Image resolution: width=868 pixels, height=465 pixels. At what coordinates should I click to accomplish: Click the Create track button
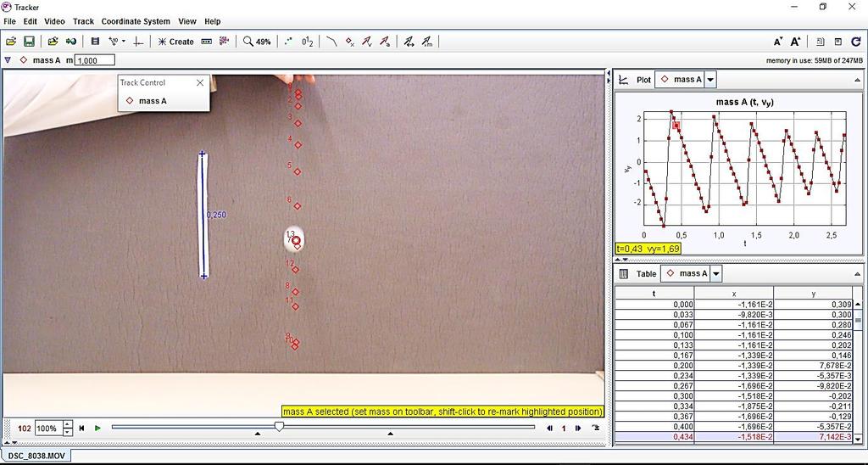pyautogui.click(x=175, y=42)
